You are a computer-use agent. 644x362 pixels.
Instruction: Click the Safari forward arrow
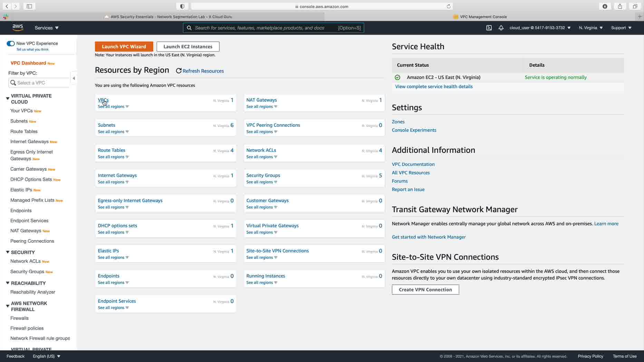pyautogui.click(x=16, y=6)
